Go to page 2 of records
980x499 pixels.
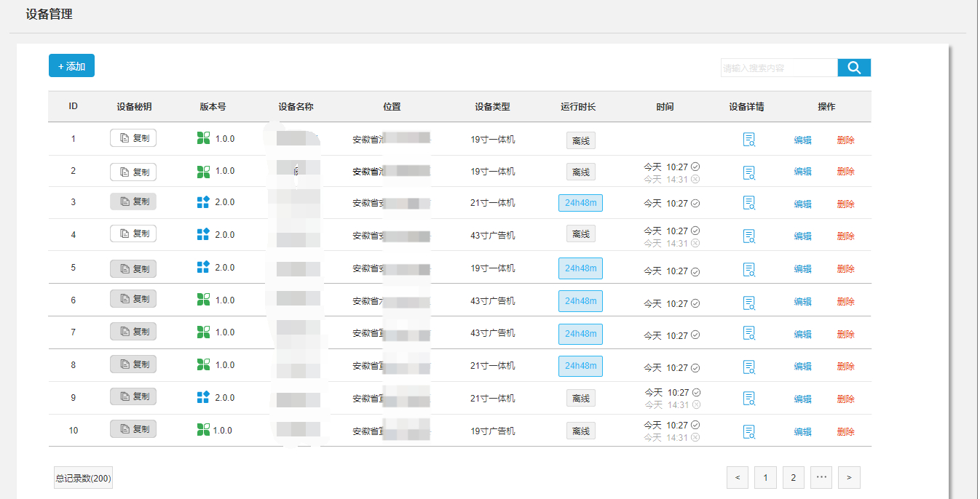pyautogui.click(x=793, y=477)
